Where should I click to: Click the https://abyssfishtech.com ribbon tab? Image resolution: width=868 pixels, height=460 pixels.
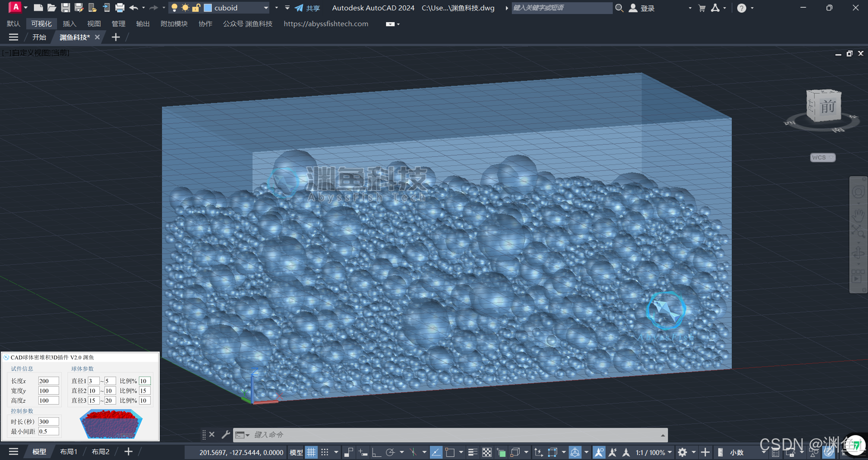point(326,24)
